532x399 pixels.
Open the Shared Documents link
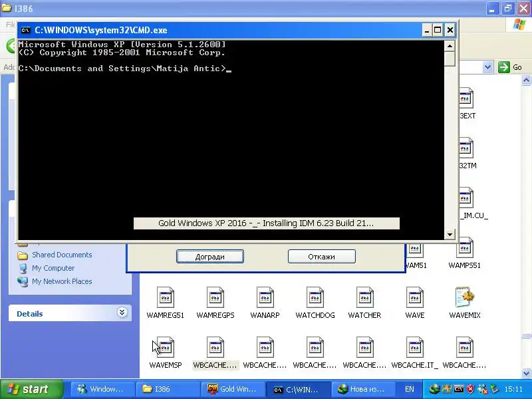tap(62, 255)
